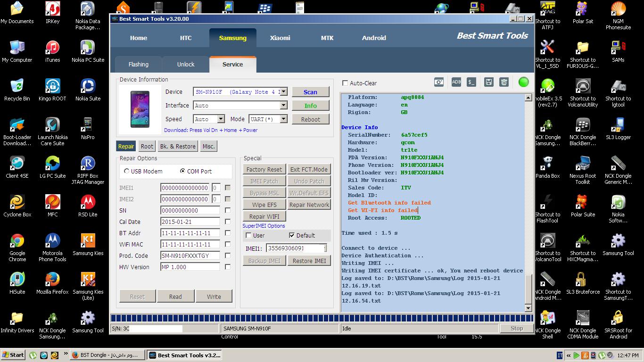Click the ADB icon above the log

pos(456,82)
